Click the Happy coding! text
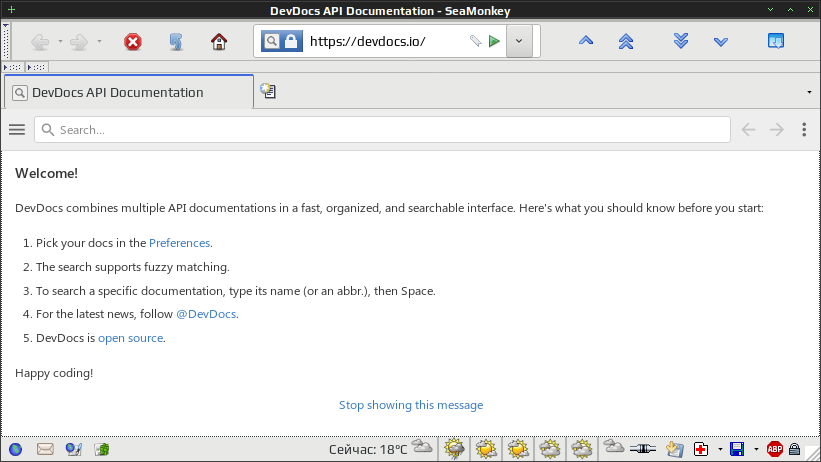This screenshot has height=462, width=821. [x=54, y=373]
